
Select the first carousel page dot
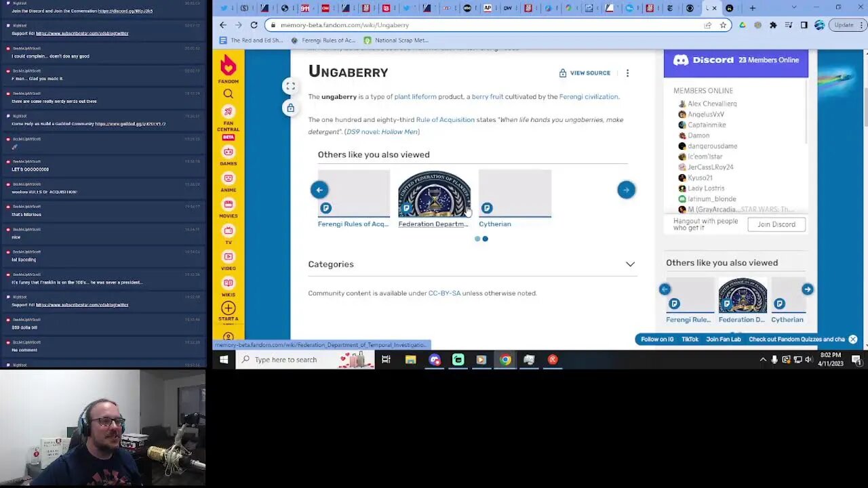coord(477,239)
